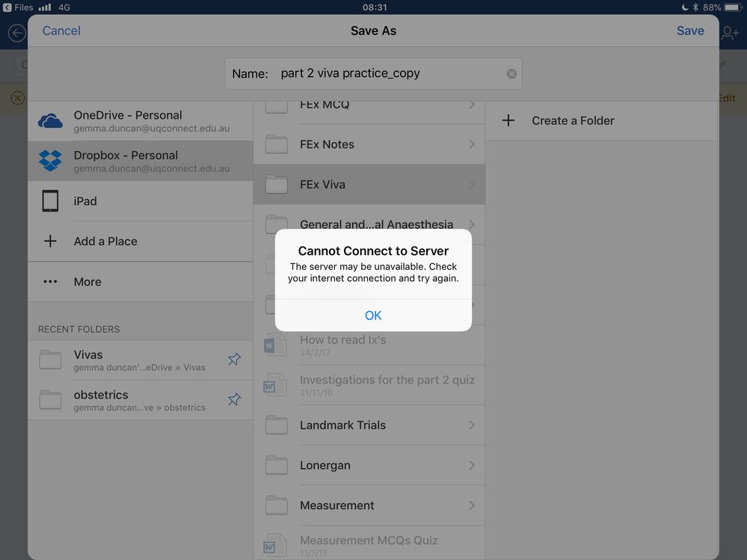The image size is (747, 560).
Task: Open the FEx Viva folder icon
Action: tap(277, 184)
